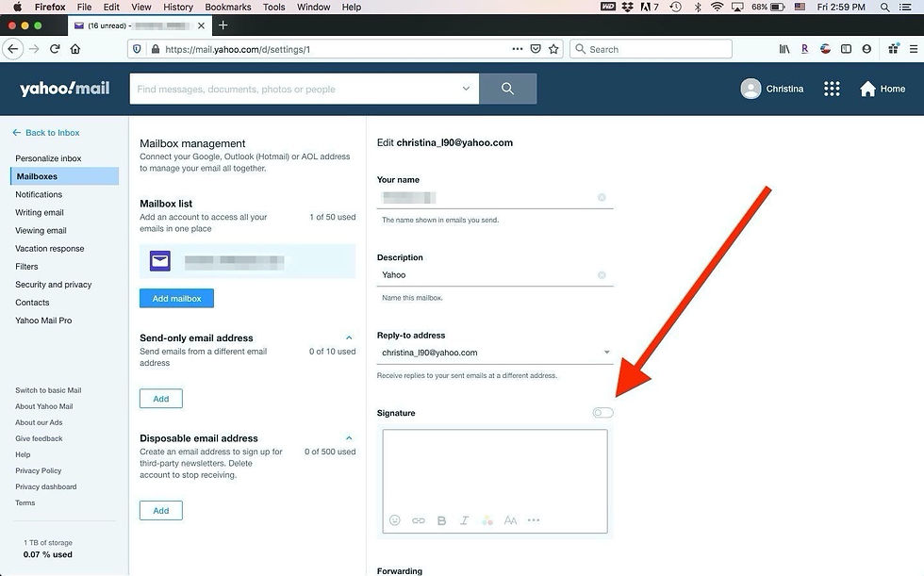Open the Apple menu

pyautogui.click(x=18, y=7)
